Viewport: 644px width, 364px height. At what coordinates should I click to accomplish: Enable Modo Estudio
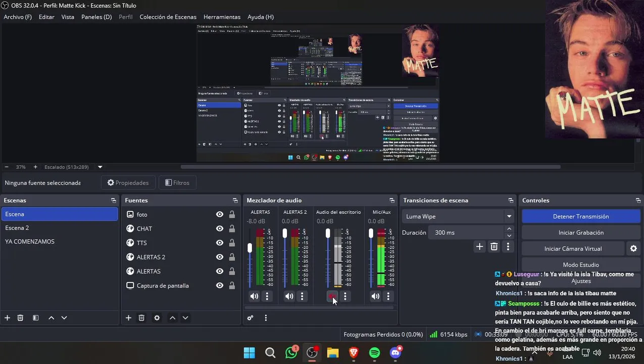581,265
